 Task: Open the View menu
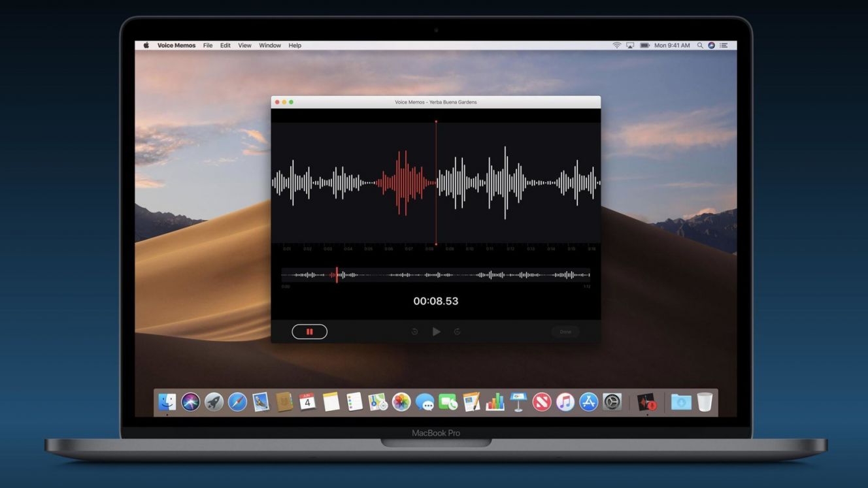244,45
